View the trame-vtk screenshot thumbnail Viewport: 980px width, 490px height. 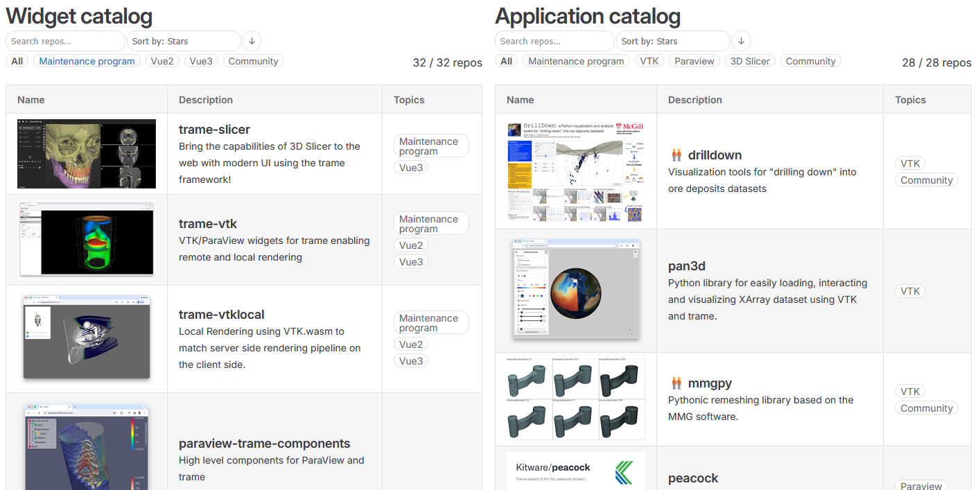[x=87, y=239]
